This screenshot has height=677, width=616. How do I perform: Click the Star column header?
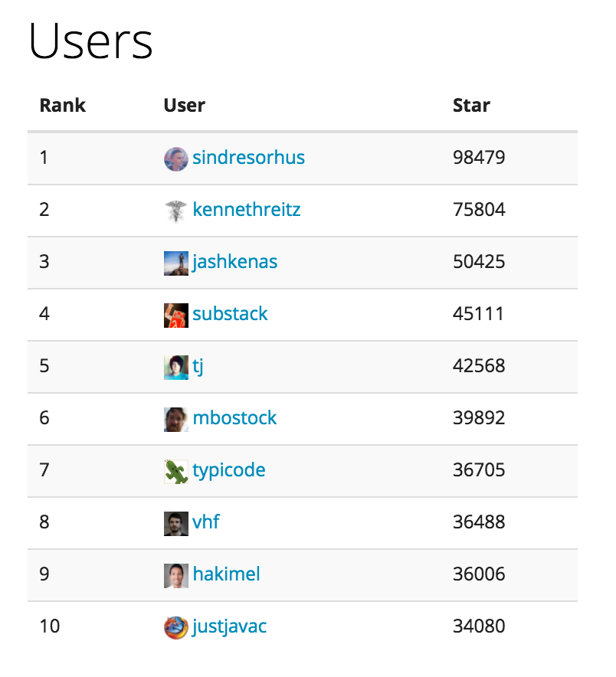pos(471,105)
